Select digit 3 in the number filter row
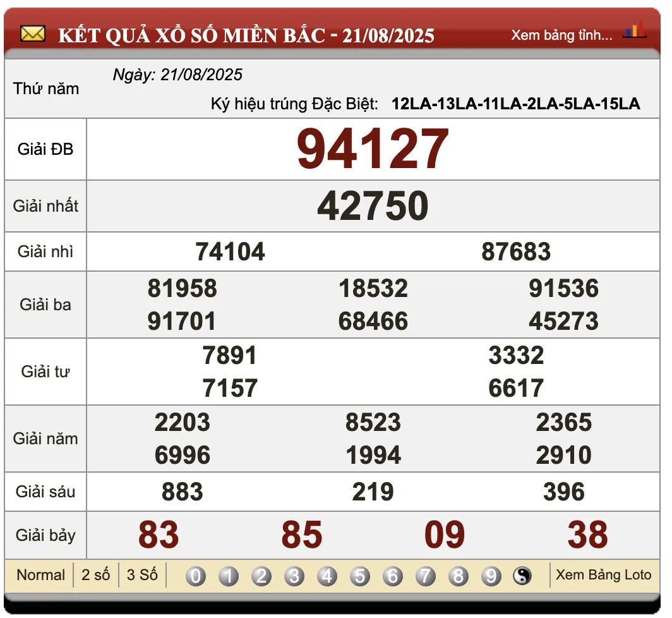The width and height of the screenshot is (672, 618). (x=296, y=575)
